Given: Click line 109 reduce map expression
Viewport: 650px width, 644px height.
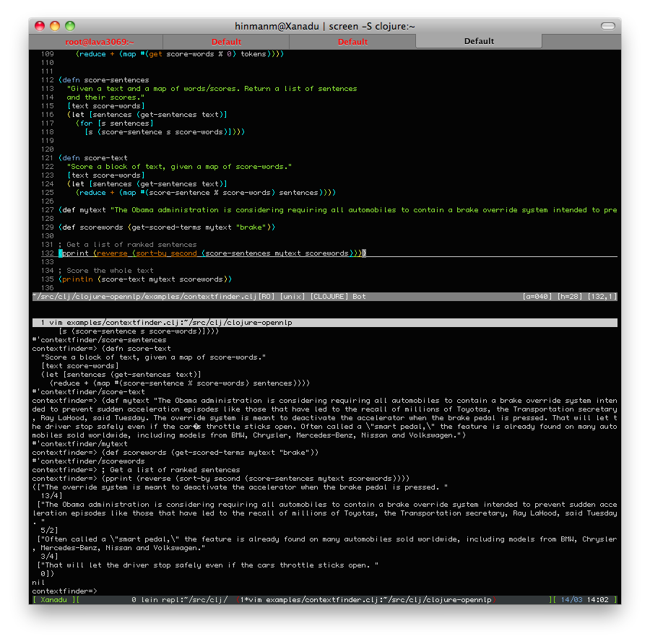Looking at the screenshot, I should coord(180,54).
